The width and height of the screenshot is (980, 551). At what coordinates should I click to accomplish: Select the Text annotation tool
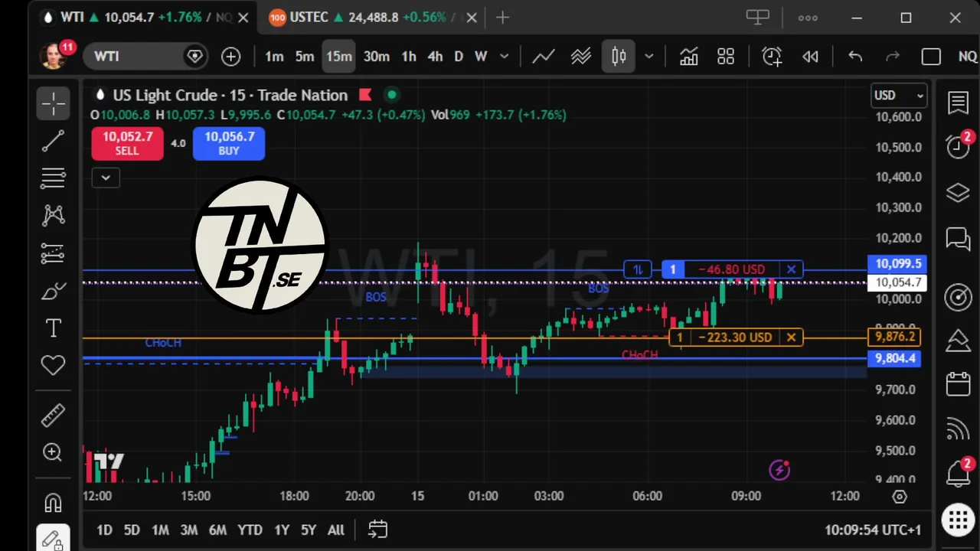(53, 328)
